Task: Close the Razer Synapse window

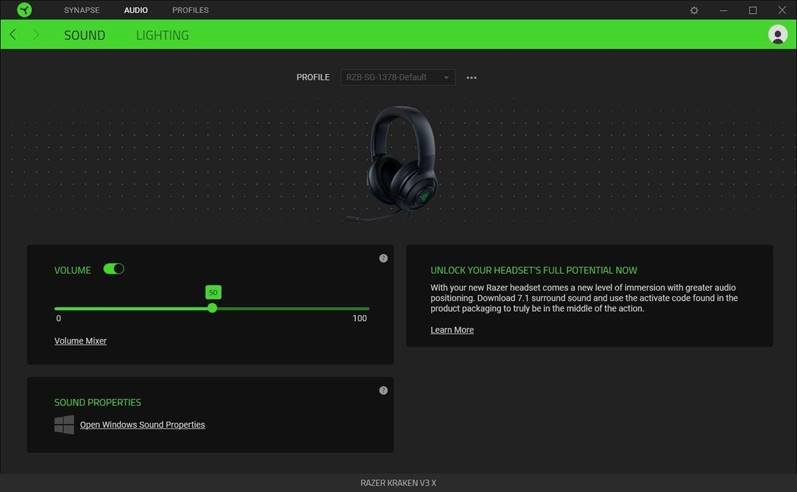Action: pos(782,10)
